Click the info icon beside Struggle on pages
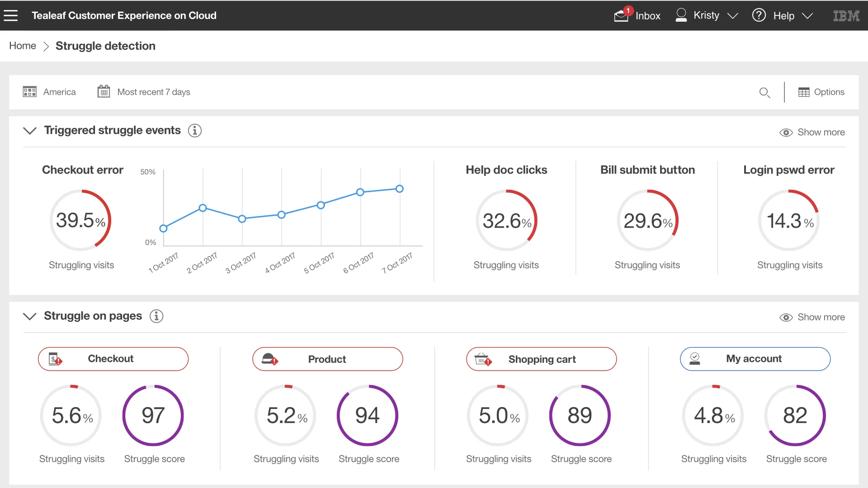This screenshot has height=488, width=868. tap(156, 316)
